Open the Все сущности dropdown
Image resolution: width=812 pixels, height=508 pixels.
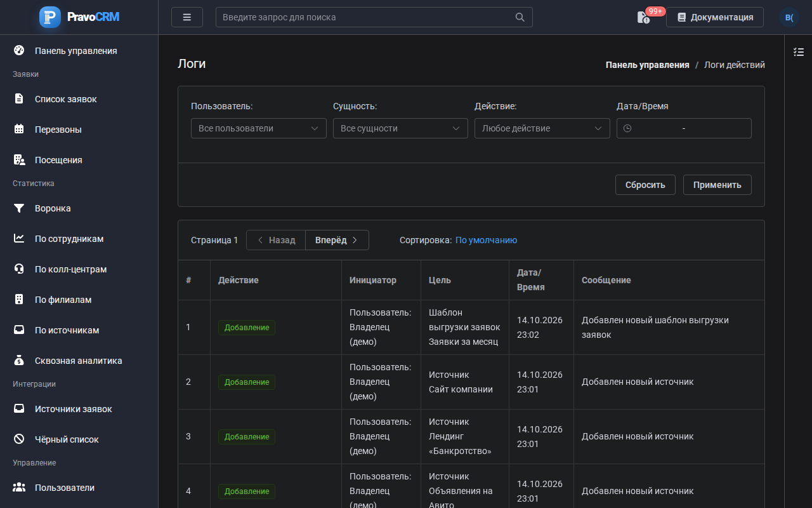pos(400,128)
